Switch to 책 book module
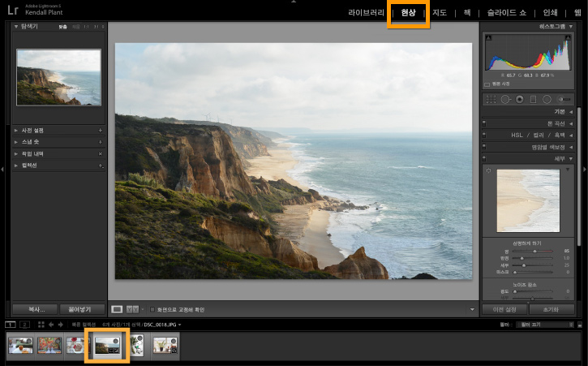This screenshot has width=588, height=366. 467,12
